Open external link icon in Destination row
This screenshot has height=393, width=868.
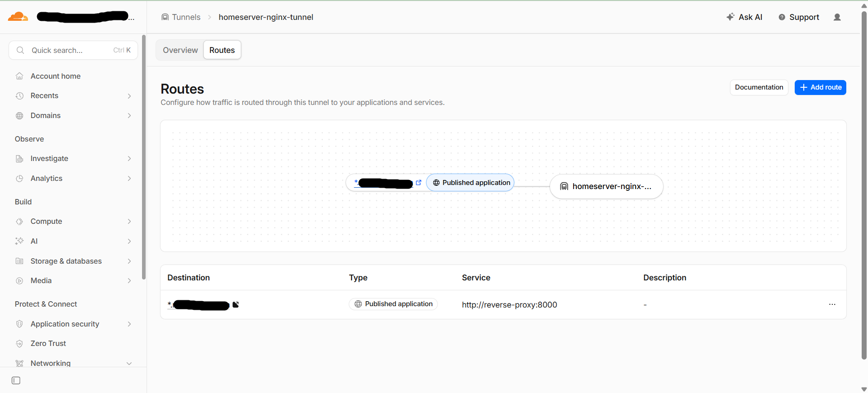(x=236, y=305)
